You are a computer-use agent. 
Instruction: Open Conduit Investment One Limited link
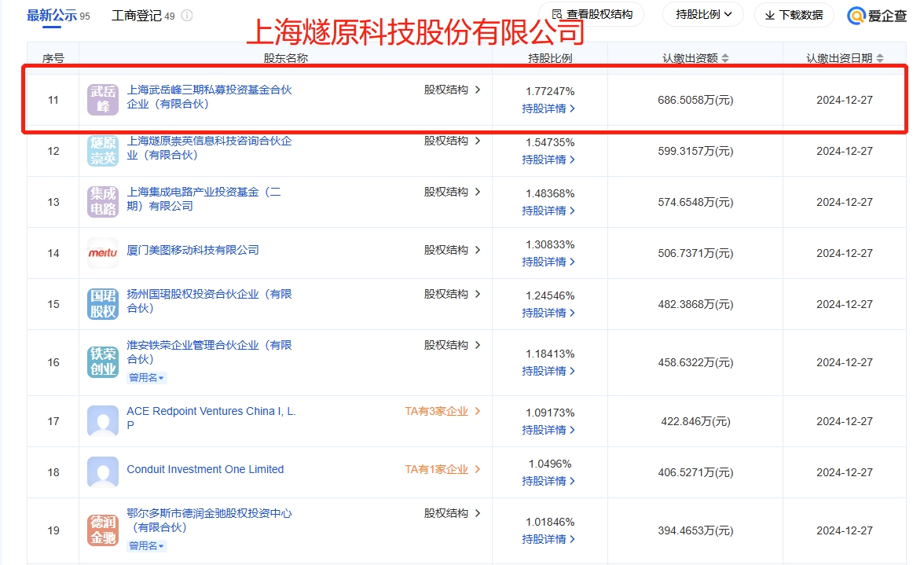pyautogui.click(x=205, y=470)
